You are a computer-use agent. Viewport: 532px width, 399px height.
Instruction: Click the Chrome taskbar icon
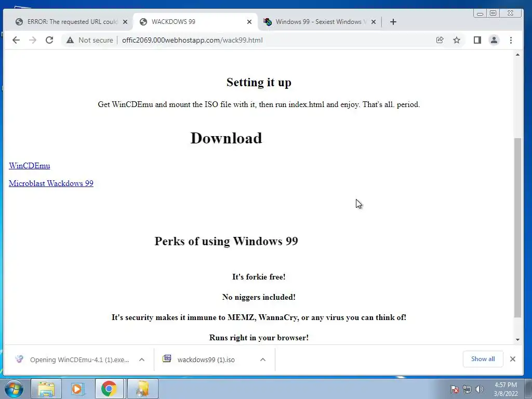point(109,389)
